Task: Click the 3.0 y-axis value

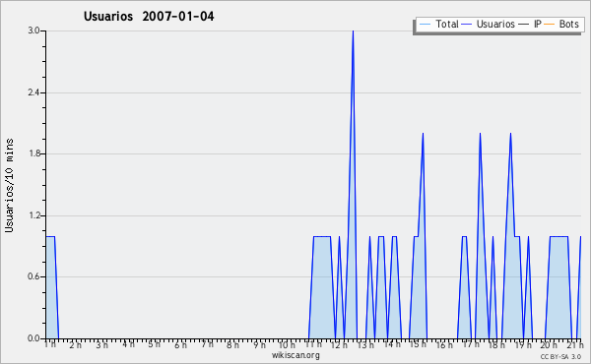Action: [34, 30]
